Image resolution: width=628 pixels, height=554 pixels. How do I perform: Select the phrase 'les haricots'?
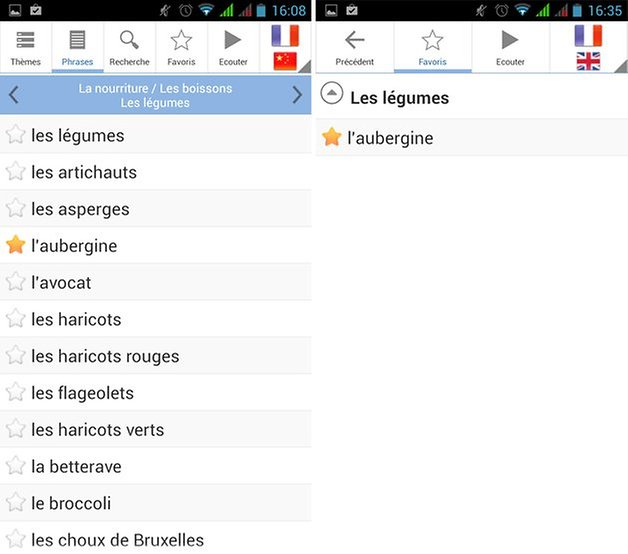[x=76, y=320]
